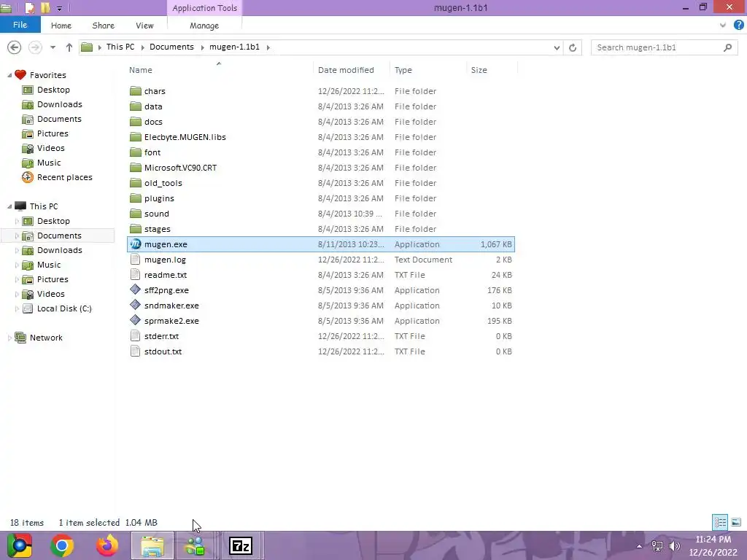Open the Manage ribbon tab

click(x=204, y=26)
